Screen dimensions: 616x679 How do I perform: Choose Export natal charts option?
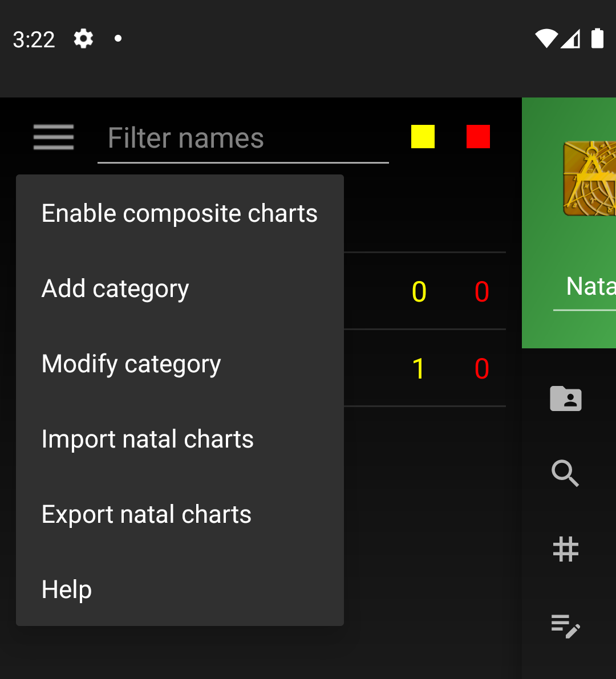click(180, 514)
